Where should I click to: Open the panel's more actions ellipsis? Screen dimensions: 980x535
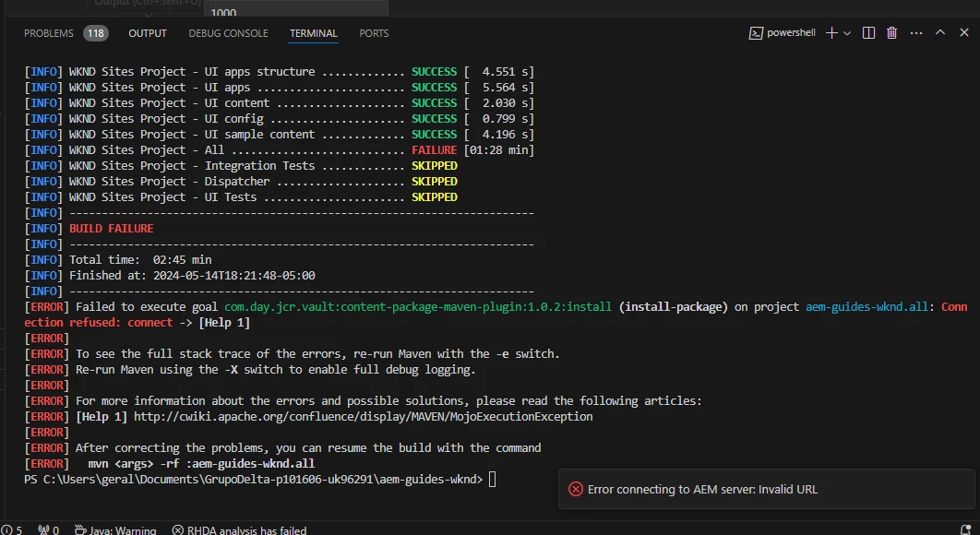[x=916, y=33]
